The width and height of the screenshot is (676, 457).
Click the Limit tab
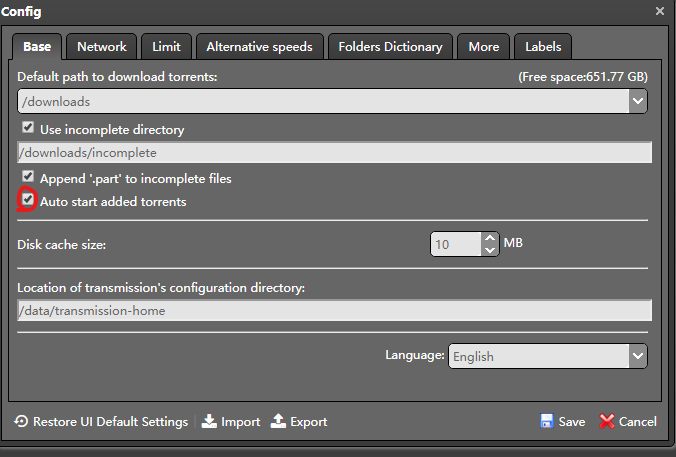click(x=166, y=47)
